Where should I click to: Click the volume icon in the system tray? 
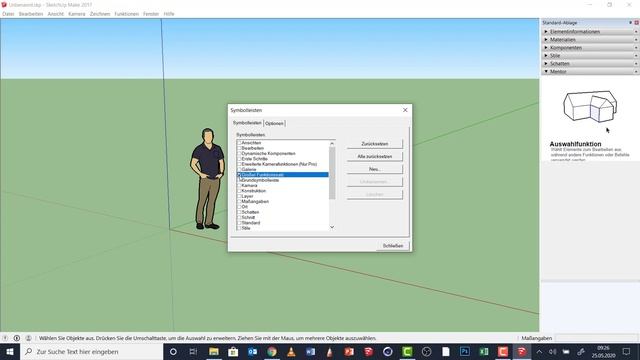pyautogui.click(x=553, y=351)
